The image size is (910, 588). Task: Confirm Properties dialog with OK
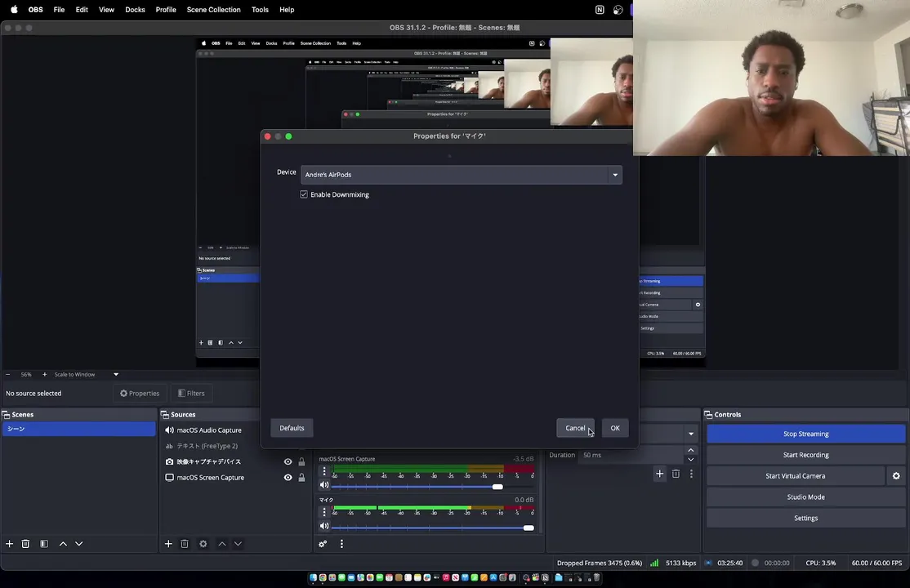pos(615,429)
